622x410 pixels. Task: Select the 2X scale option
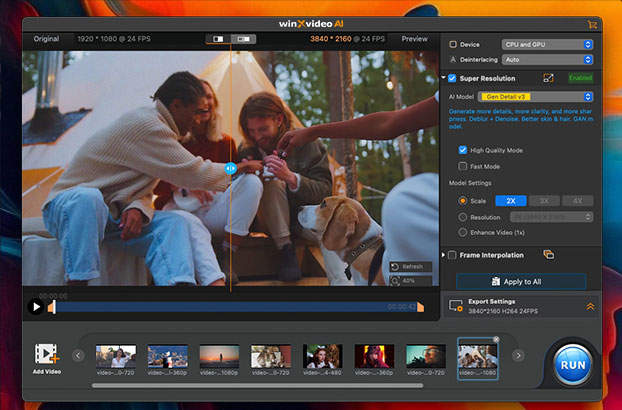click(x=510, y=201)
